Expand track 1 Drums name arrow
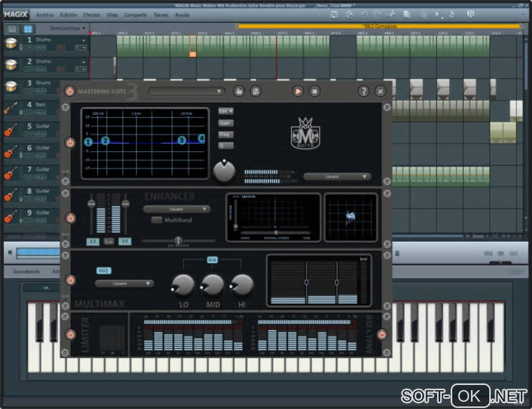532x409 pixels. click(x=83, y=40)
